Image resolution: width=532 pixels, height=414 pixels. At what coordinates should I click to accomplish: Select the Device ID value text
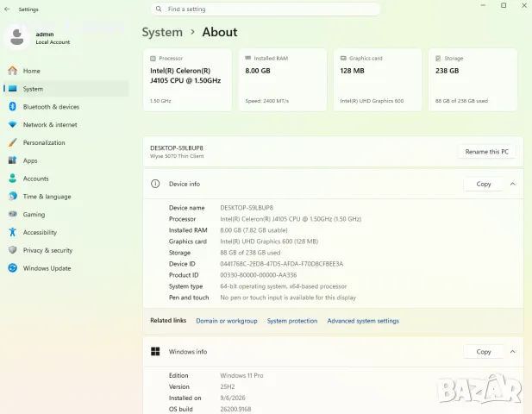tap(282, 264)
